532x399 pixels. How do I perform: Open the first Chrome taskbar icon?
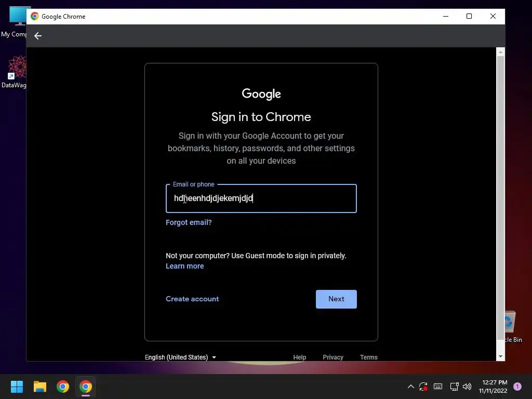coord(63,387)
